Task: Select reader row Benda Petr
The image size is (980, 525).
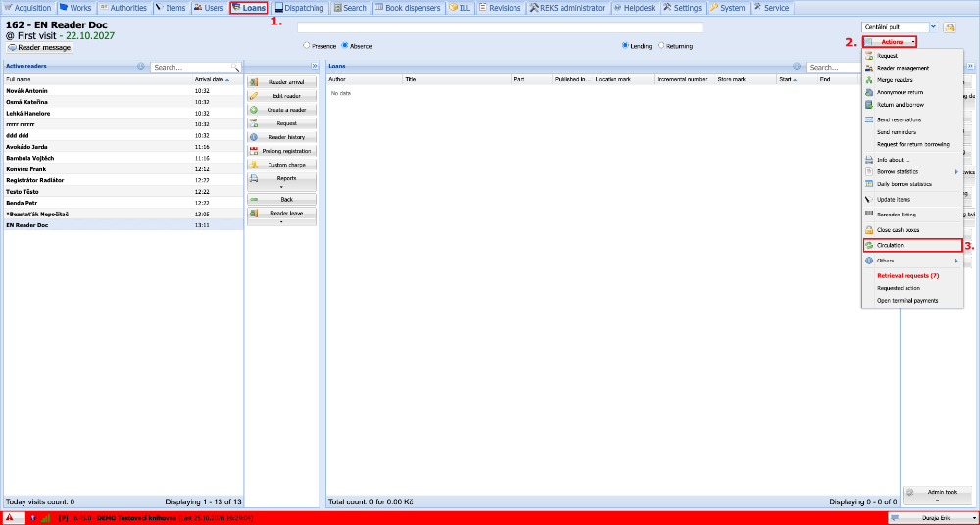Action: pyautogui.click(x=123, y=203)
